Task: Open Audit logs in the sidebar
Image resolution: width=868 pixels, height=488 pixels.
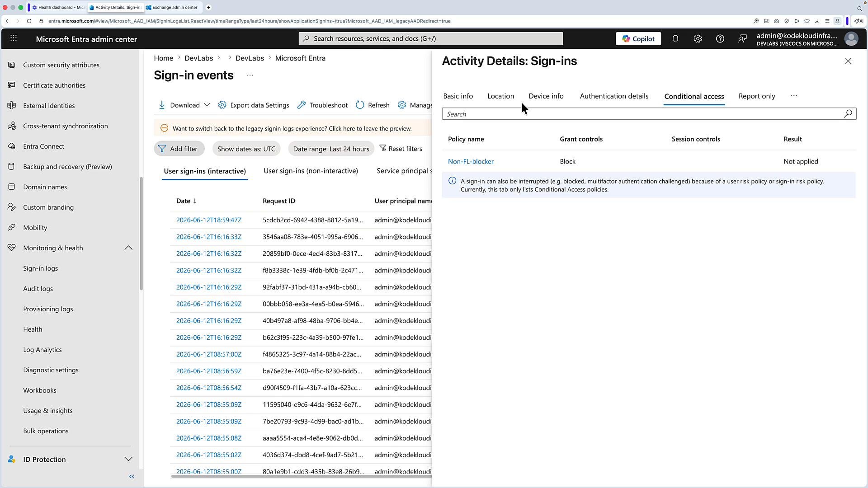Action: click(38, 289)
